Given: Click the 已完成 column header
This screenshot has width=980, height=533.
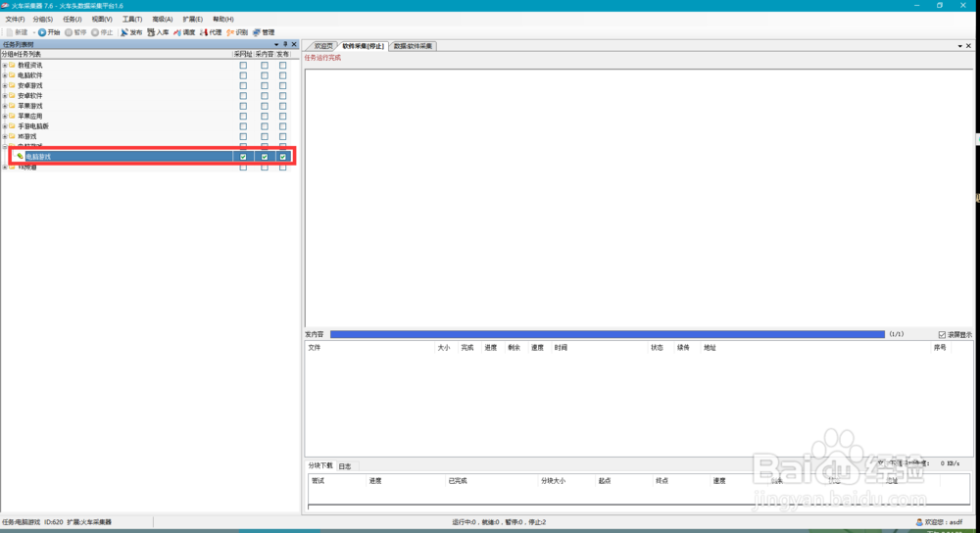Looking at the screenshot, I should point(458,480).
